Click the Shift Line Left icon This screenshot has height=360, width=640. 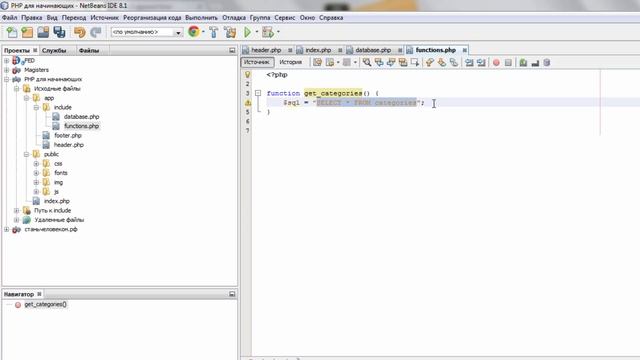(469, 62)
